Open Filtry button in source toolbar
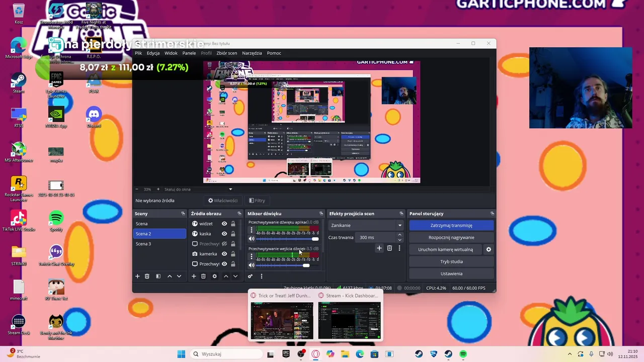This screenshot has height=362, width=644. (257, 201)
